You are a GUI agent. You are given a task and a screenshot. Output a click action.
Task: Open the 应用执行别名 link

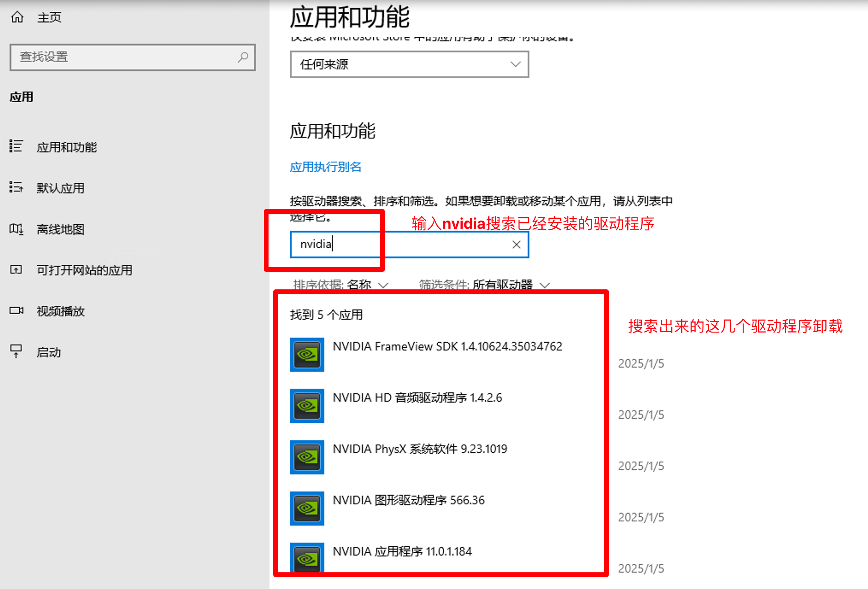325,167
